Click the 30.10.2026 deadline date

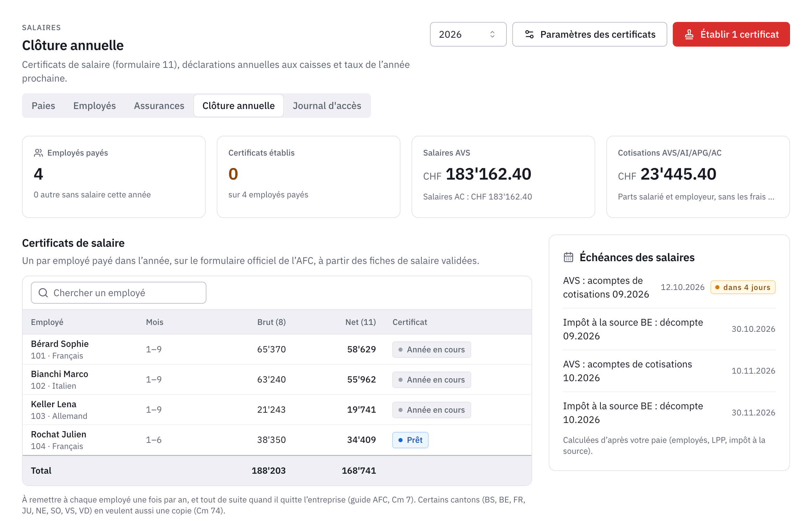tap(753, 329)
